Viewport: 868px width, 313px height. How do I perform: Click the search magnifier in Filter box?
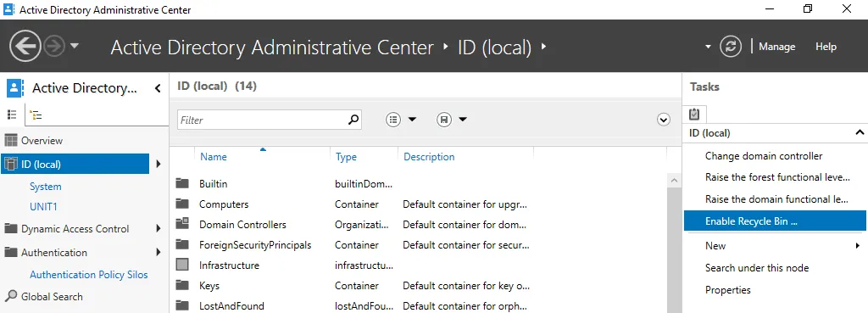tap(353, 119)
